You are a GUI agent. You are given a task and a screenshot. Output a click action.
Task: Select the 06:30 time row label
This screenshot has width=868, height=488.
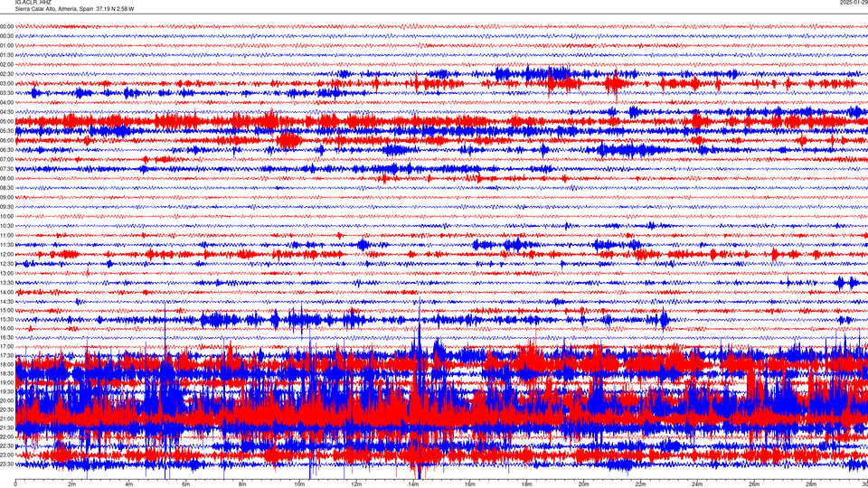[6, 150]
